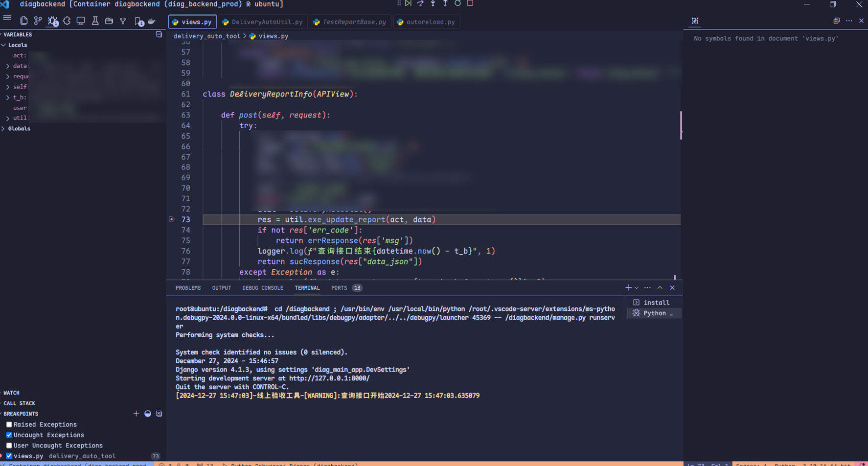
Task: Maximize the terminal panel
Action: click(660, 288)
